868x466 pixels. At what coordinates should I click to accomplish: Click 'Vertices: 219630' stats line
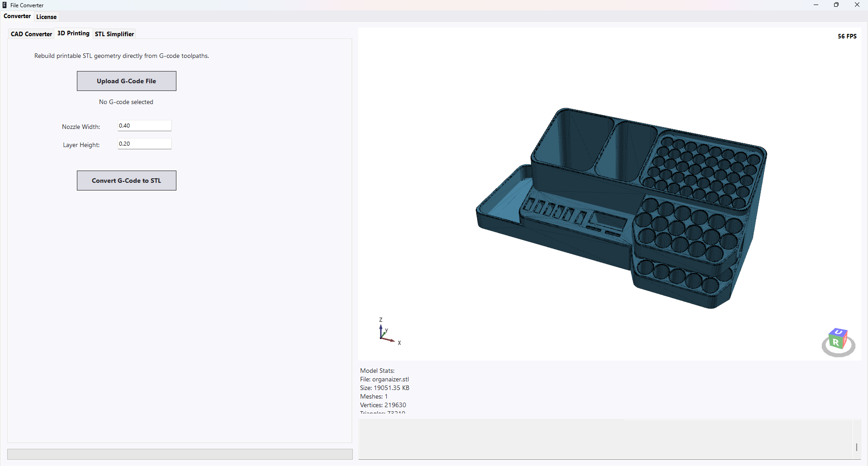[x=383, y=405]
